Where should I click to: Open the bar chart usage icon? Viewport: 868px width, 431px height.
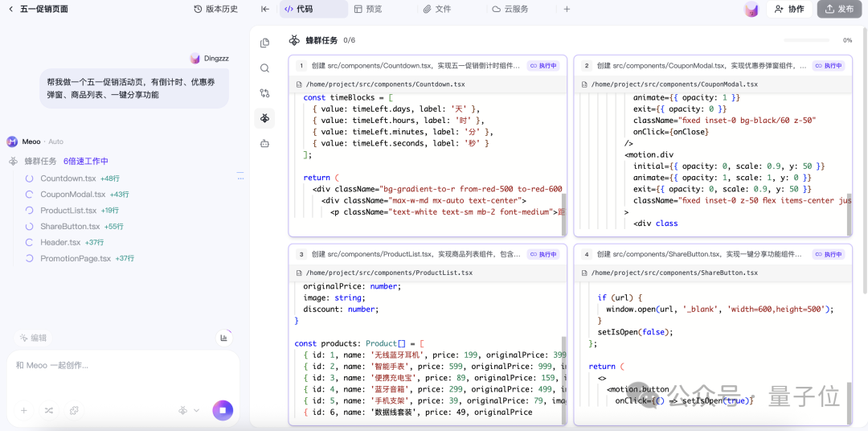point(223,338)
